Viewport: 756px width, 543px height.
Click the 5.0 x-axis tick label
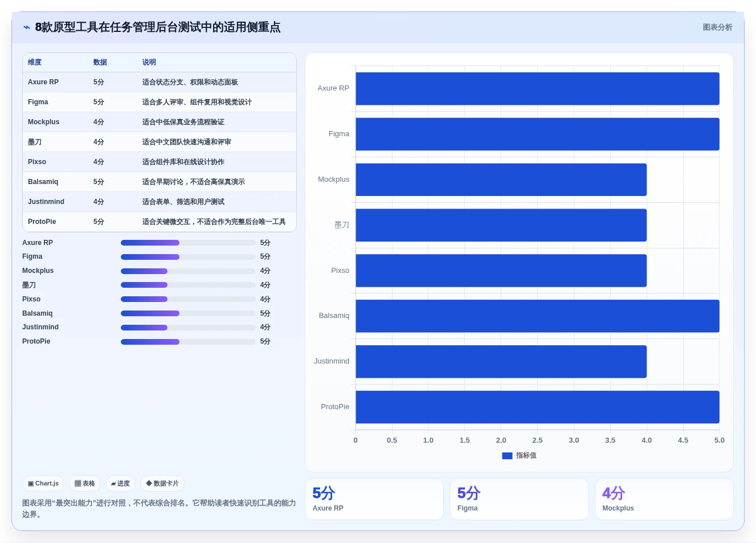pyautogui.click(x=720, y=440)
